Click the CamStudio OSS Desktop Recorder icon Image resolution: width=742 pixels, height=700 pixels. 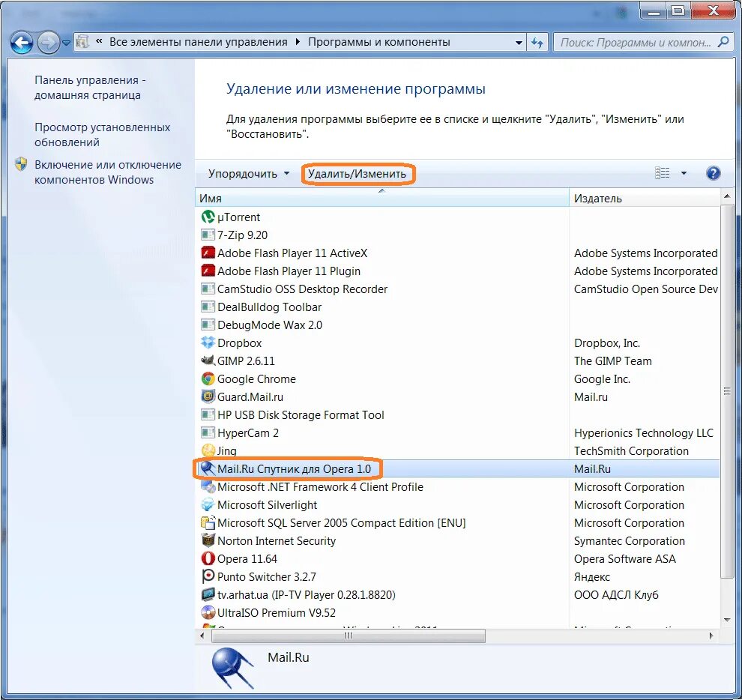click(x=208, y=289)
